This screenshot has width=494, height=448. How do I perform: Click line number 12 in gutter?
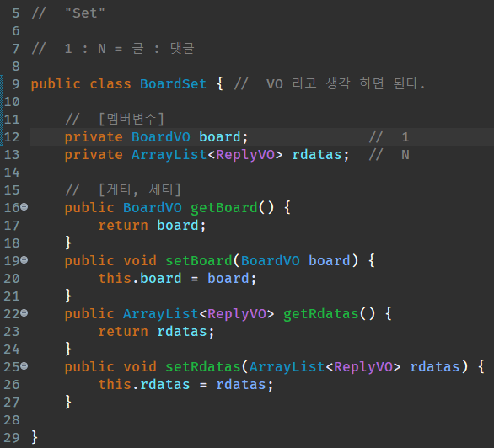12,137
